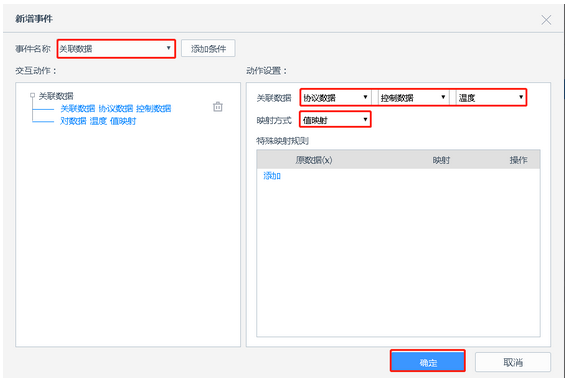Collapse the 关联数据 tree node
565x378 pixels.
click(32, 95)
